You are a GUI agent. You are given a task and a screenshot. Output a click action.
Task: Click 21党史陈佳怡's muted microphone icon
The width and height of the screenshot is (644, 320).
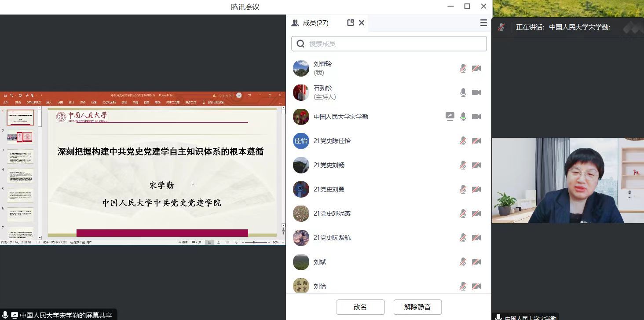pos(463,141)
